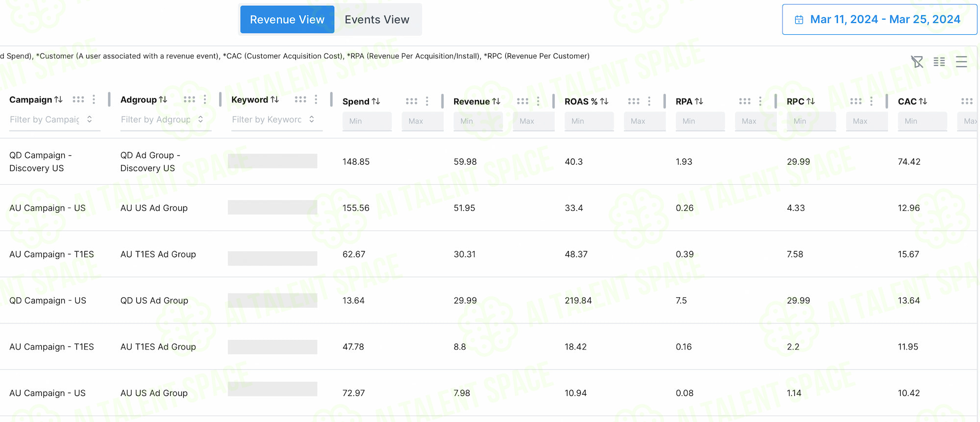This screenshot has height=422, width=980.
Task: Switch to Revenue View tab
Action: click(x=287, y=20)
